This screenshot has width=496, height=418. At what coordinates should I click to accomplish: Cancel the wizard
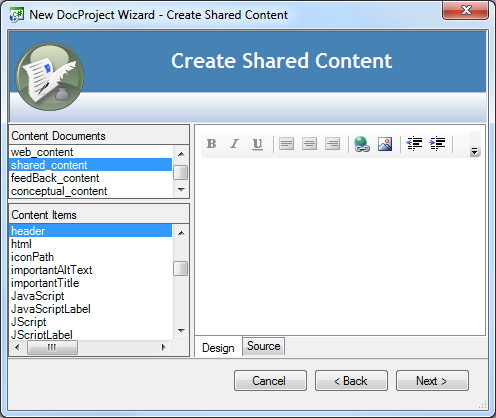[x=270, y=380]
